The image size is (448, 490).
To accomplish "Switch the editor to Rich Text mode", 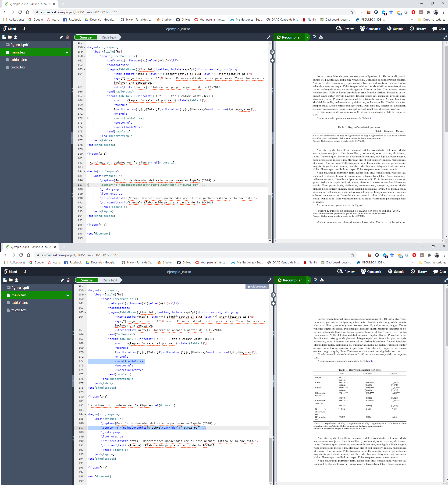I will click(109, 37).
